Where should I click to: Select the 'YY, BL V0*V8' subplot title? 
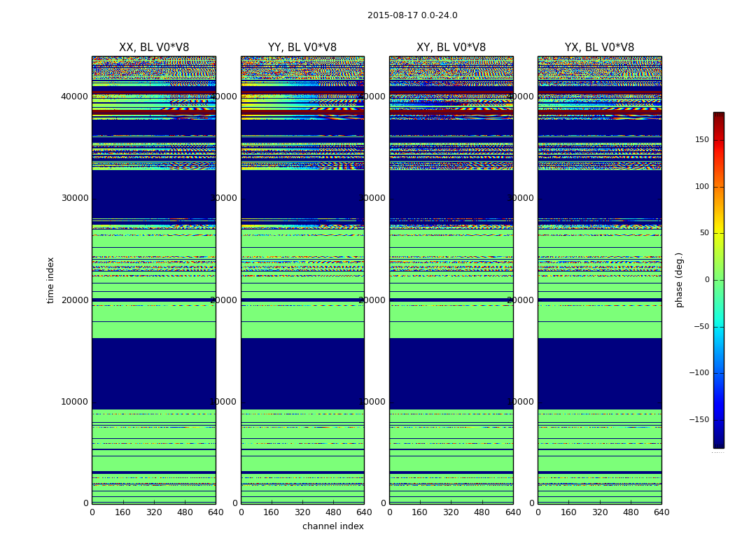[x=302, y=48]
